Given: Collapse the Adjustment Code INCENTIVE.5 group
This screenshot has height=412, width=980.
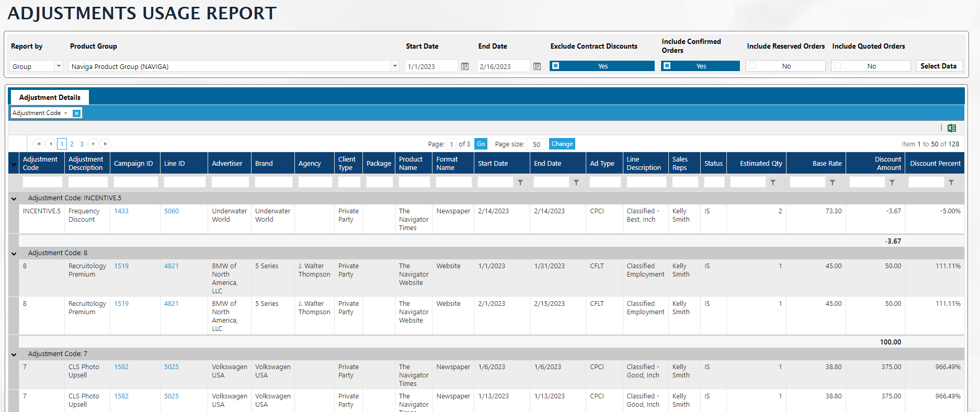Looking at the screenshot, I should [14, 199].
